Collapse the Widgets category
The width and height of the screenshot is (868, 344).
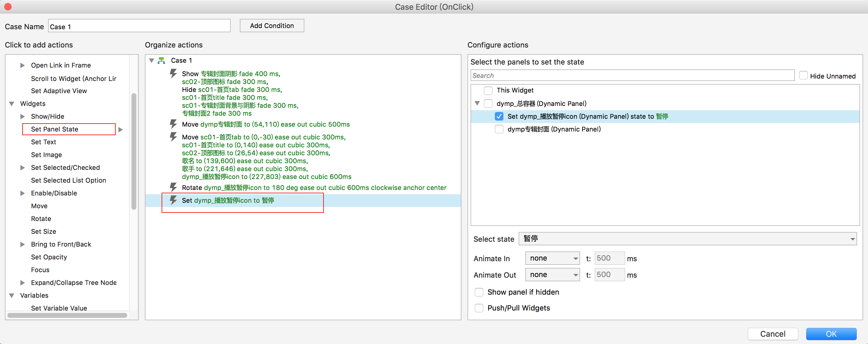coord(12,104)
